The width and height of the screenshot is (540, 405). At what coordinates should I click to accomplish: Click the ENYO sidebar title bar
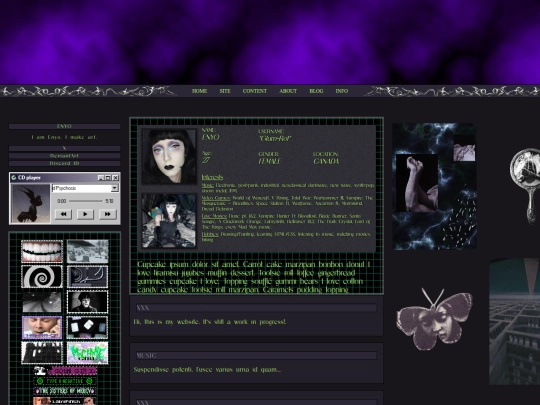pyautogui.click(x=64, y=126)
